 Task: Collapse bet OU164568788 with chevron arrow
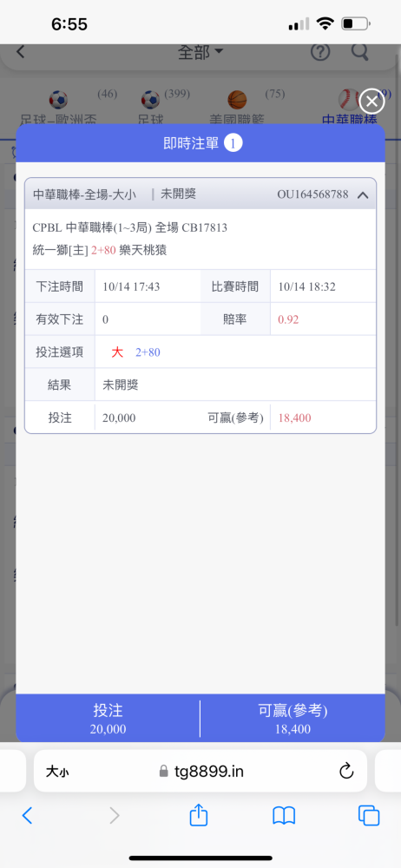(363, 194)
